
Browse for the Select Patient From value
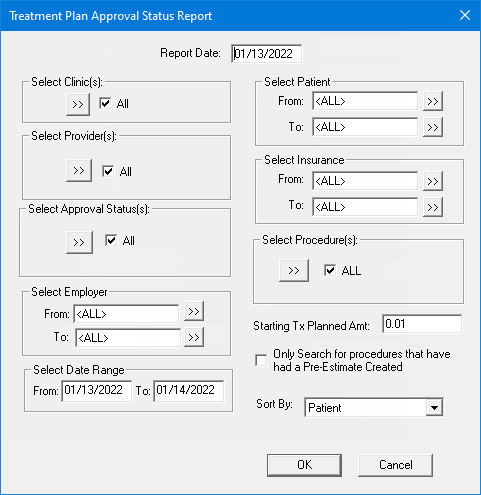pos(433,101)
